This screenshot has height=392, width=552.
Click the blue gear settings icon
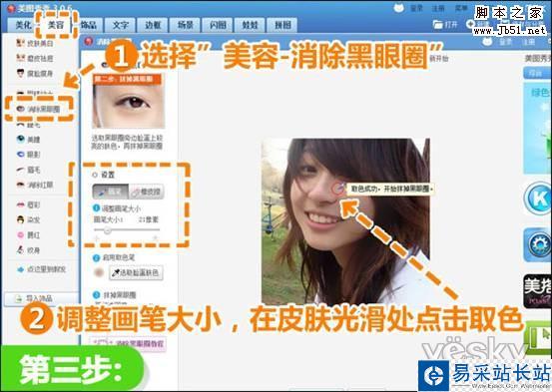(539, 244)
